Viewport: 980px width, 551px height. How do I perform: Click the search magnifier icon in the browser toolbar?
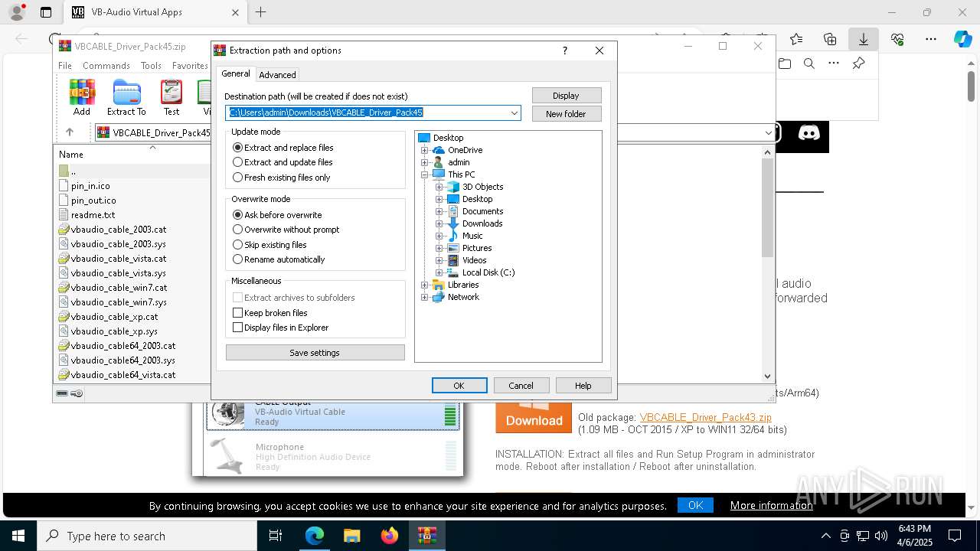pos(809,64)
